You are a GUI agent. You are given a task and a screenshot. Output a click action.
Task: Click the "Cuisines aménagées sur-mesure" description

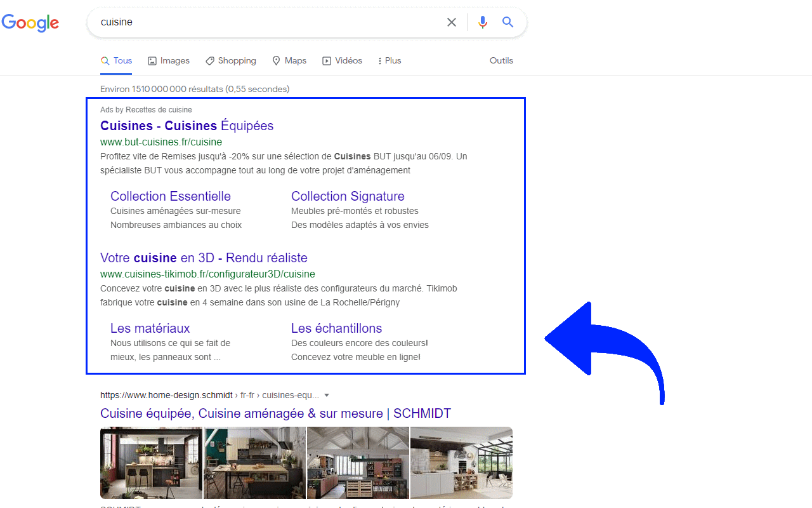(176, 211)
